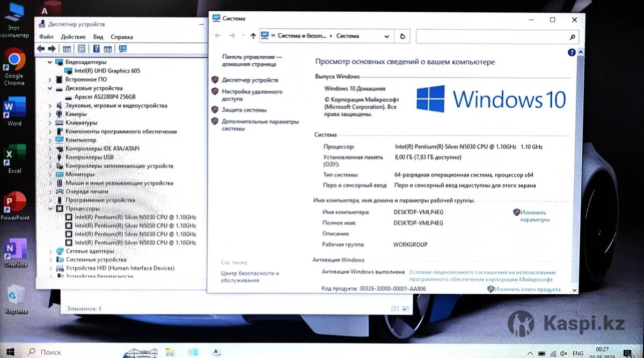The image size is (644, 358).
Task: Click the search field in Система window
Action: (492, 36)
